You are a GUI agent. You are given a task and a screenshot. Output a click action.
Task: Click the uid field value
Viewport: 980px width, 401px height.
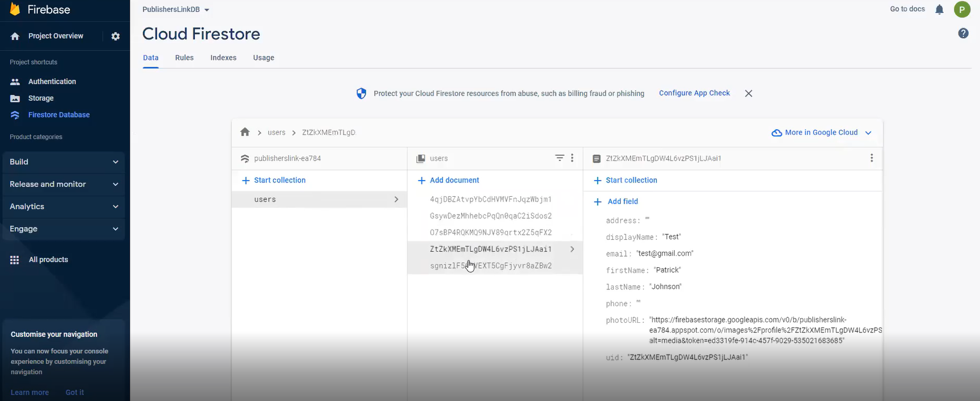pos(688,357)
